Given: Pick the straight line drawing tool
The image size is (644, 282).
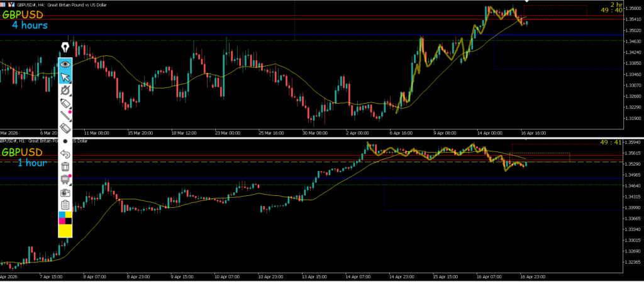Looking at the screenshot, I should (65, 116).
